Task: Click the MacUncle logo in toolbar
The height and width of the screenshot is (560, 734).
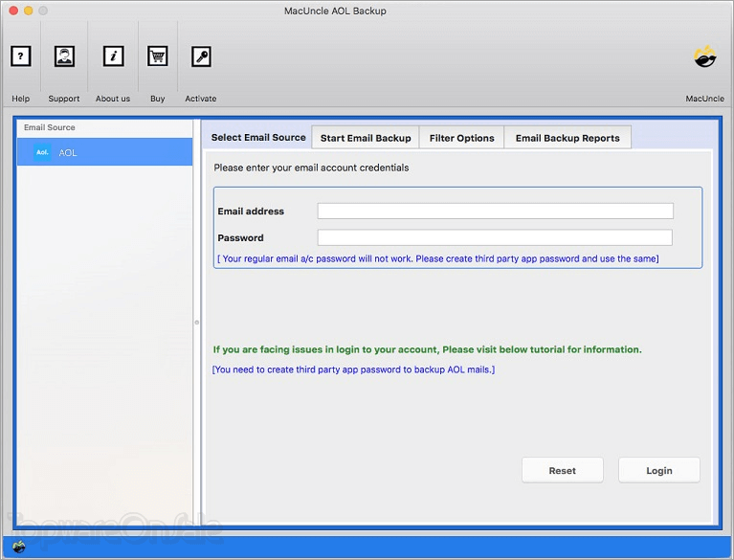Action: pos(705,56)
